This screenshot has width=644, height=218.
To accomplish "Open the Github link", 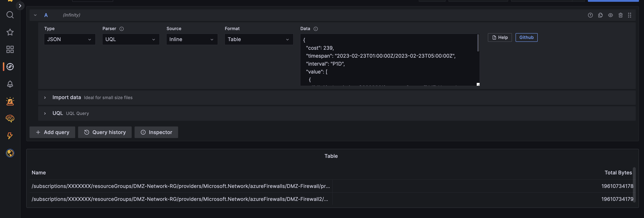I will coord(526,37).
